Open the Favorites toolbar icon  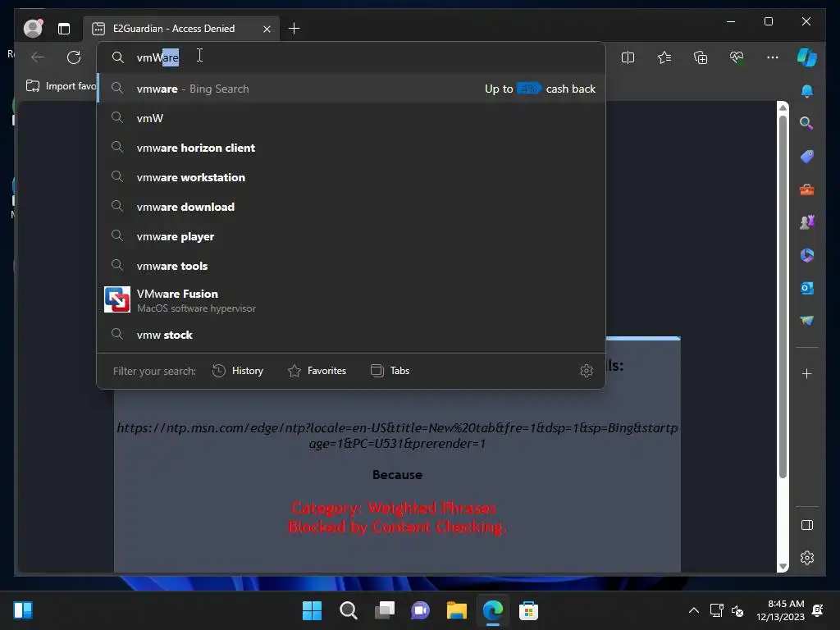[664, 57]
